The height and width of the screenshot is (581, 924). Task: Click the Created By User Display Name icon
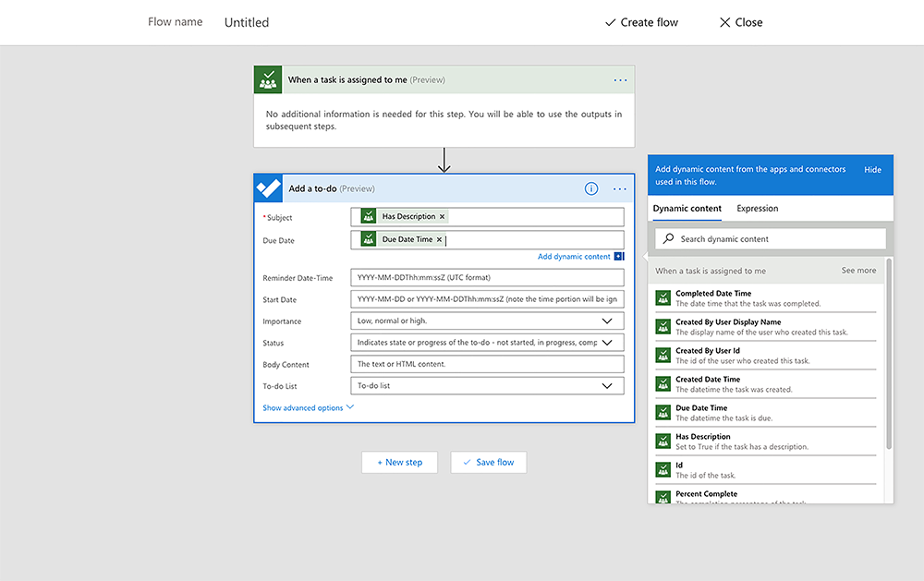point(663,326)
